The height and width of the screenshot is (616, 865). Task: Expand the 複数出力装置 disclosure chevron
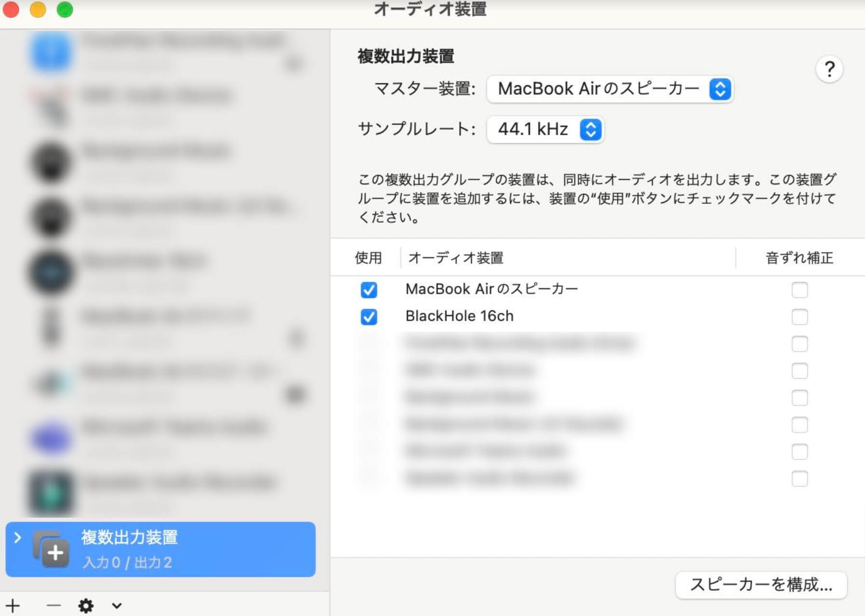click(x=18, y=537)
